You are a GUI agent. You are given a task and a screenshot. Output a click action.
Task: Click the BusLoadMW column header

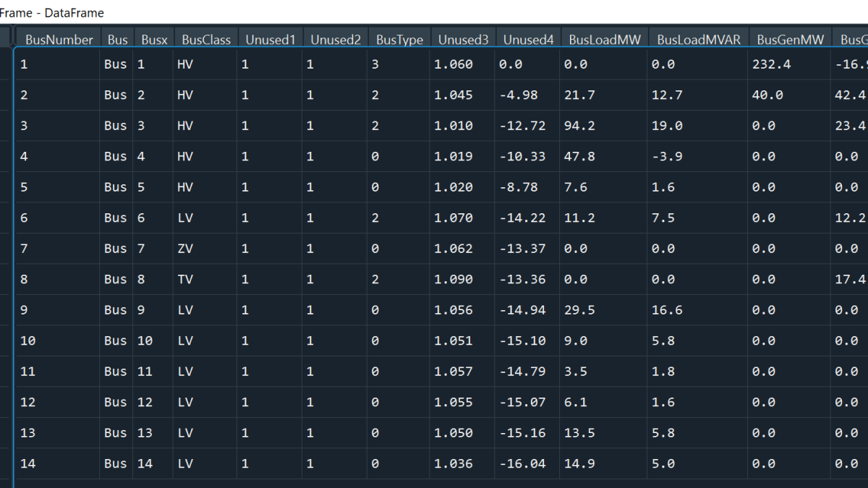click(605, 40)
